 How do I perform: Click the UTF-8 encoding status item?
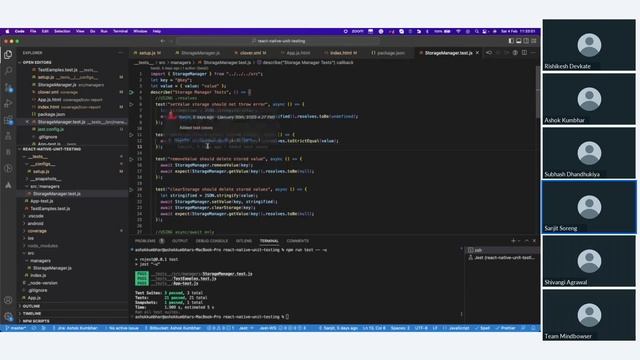coord(421,328)
